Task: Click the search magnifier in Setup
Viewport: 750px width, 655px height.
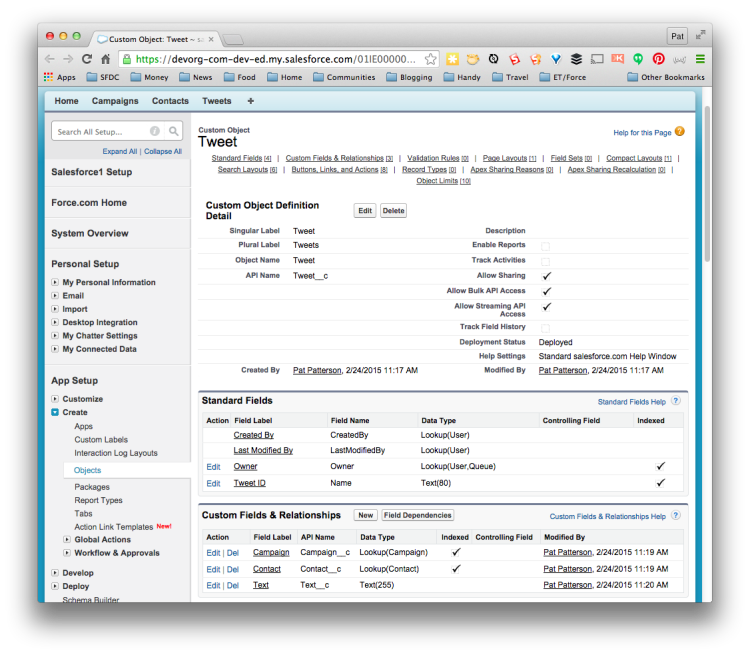Action: pos(174,131)
